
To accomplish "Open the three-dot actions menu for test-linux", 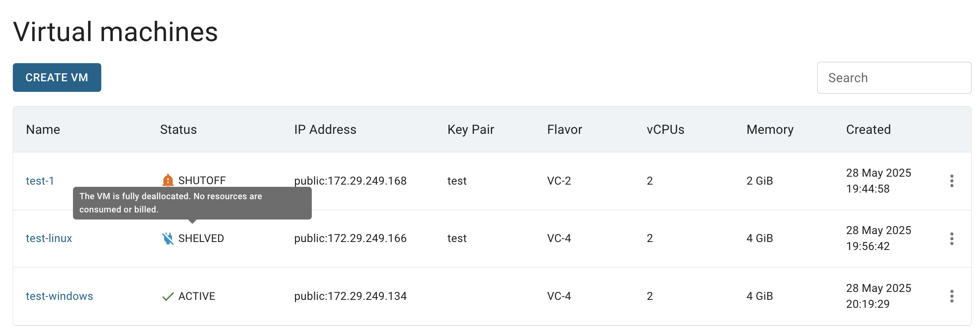I will (x=952, y=238).
